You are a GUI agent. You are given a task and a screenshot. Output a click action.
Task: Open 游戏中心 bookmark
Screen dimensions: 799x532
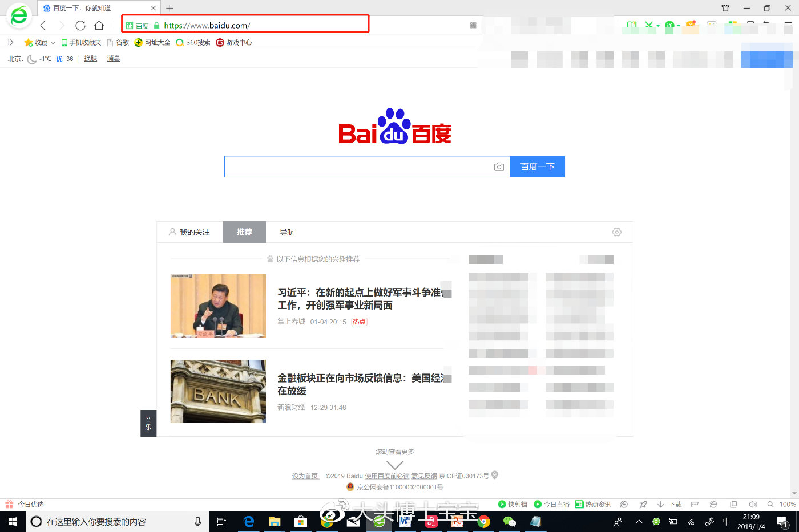pos(234,42)
